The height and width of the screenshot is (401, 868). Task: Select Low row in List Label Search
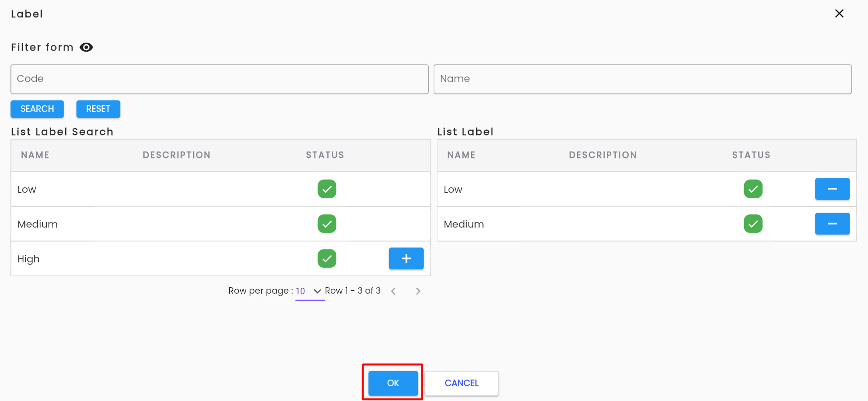[220, 189]
